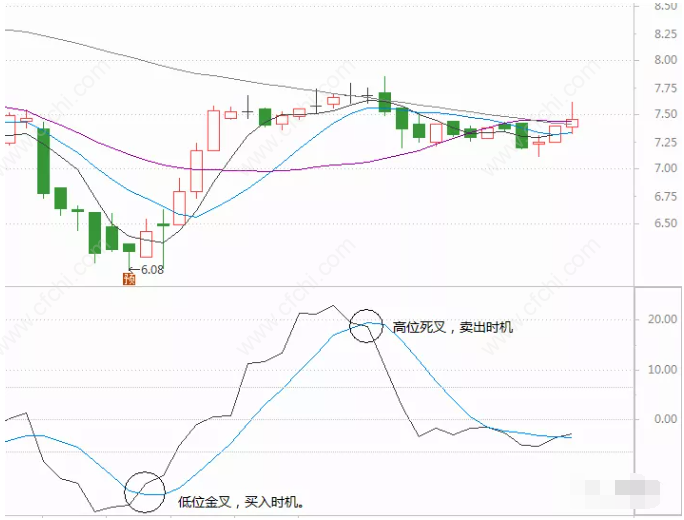This screenshot has height=520, width=684.
Task: Select the 6.08 lowest price label
Action: (x=152, y=270)
